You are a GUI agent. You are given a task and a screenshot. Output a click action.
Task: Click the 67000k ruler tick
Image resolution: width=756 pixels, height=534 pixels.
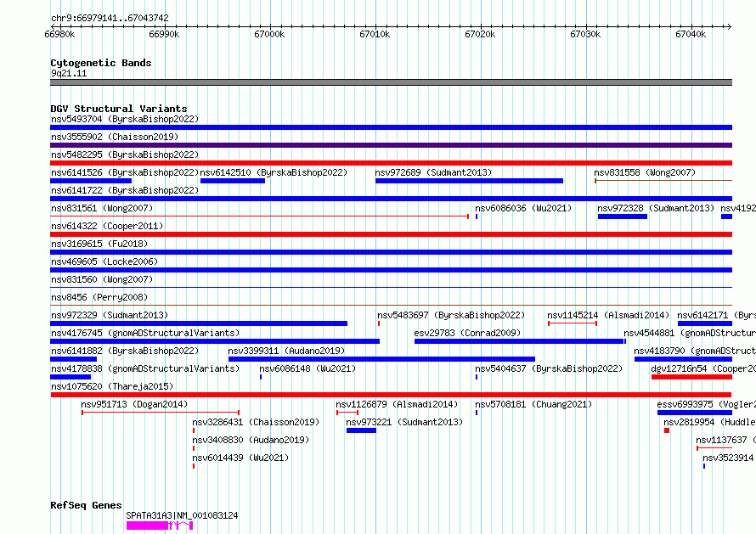pos(269,34)
